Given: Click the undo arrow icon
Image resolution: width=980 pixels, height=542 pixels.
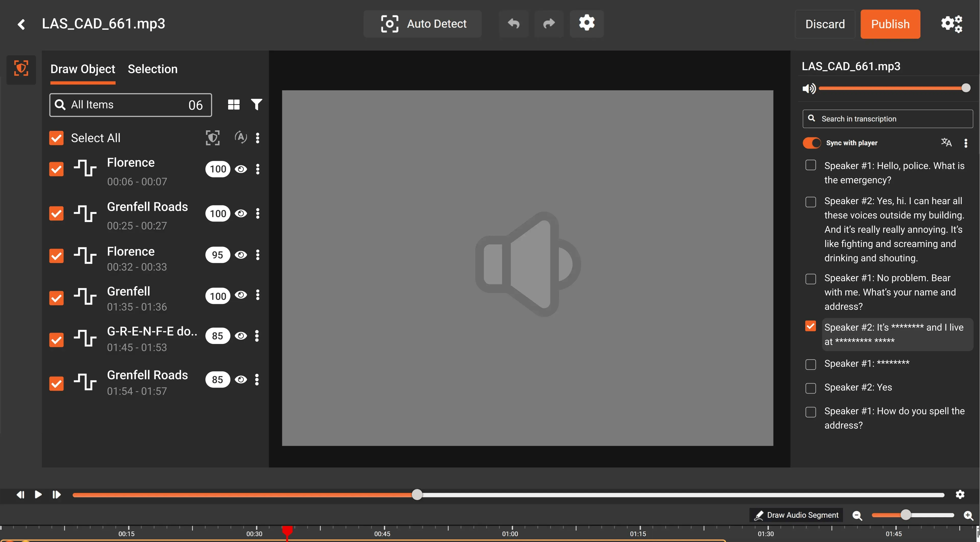Looking at the screenshot, I should 514,23.
